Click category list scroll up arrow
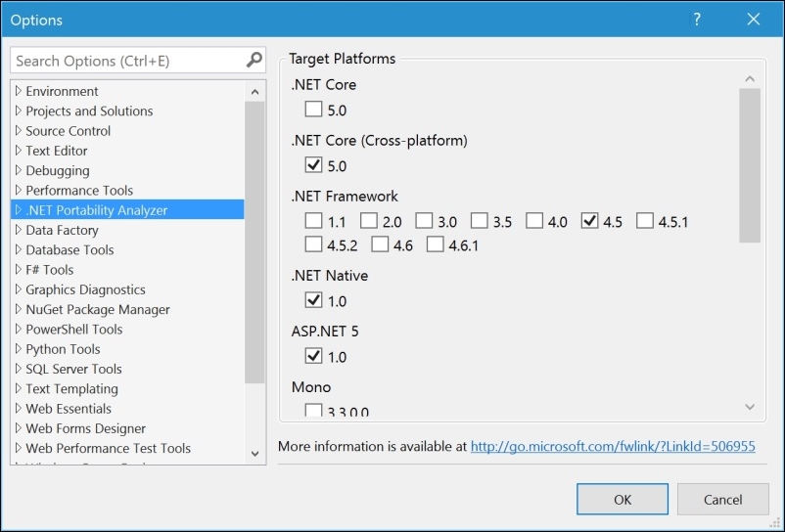This screenshot has height=532, width=785. coord(254,92)
